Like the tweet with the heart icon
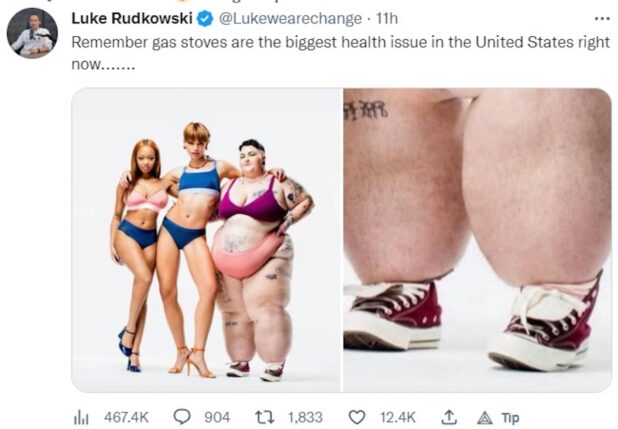 [357, 417]
